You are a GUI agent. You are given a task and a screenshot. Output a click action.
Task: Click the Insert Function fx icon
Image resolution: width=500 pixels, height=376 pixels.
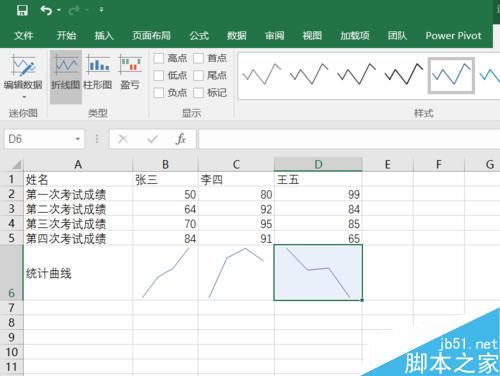[x=180, y=139]
